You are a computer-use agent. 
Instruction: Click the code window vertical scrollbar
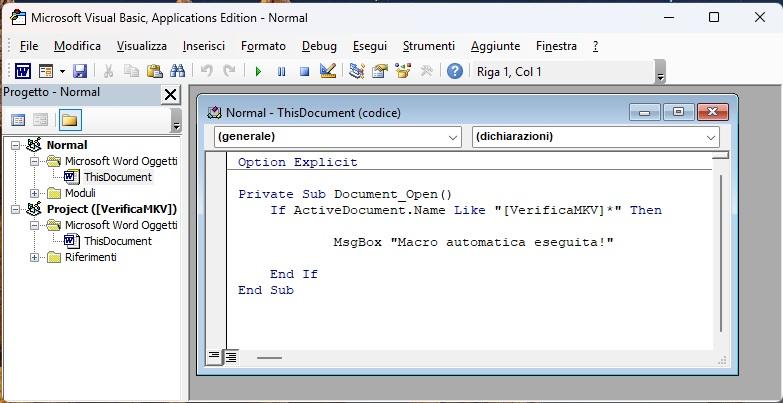[721, 252]
